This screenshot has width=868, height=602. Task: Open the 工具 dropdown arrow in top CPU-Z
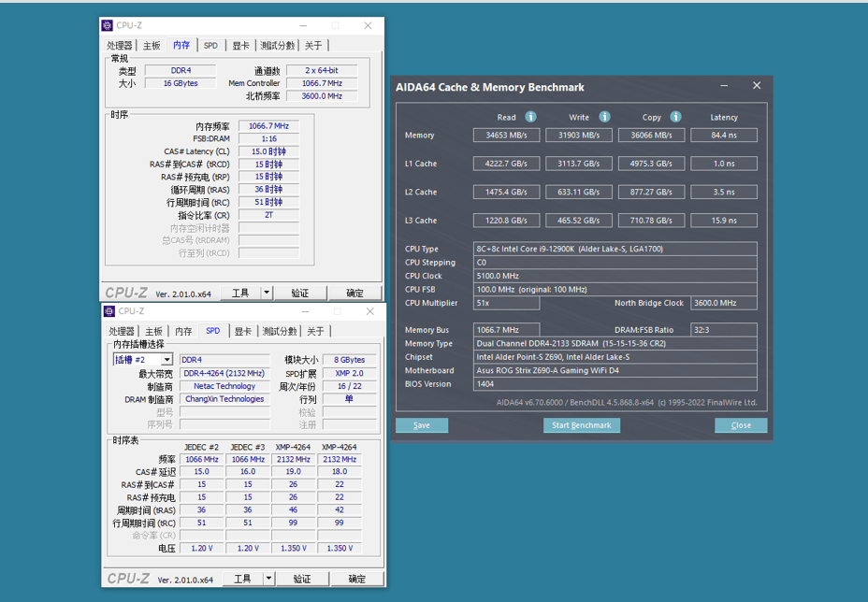tap(265, 292)
